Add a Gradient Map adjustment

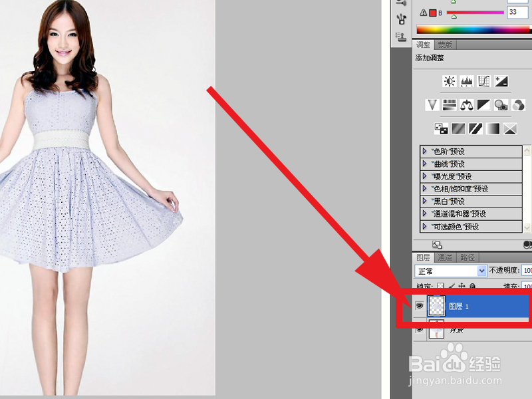point(493,128)
